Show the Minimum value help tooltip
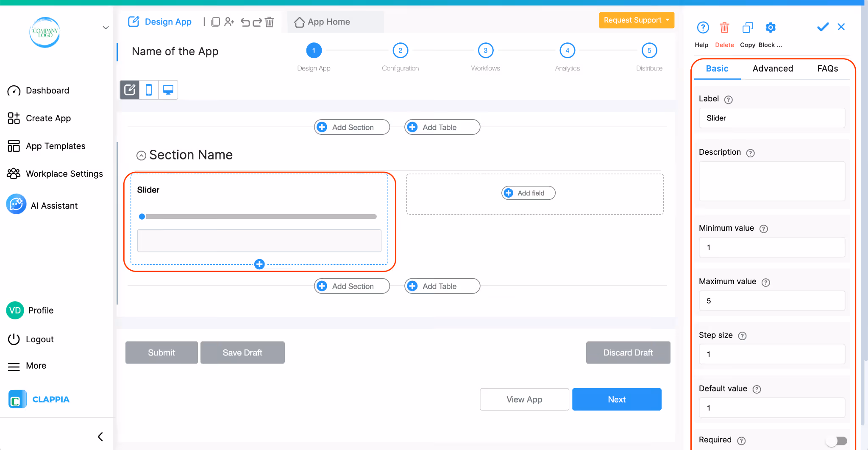The height and width of the screenshot is (450, 868). pos(763,229)
